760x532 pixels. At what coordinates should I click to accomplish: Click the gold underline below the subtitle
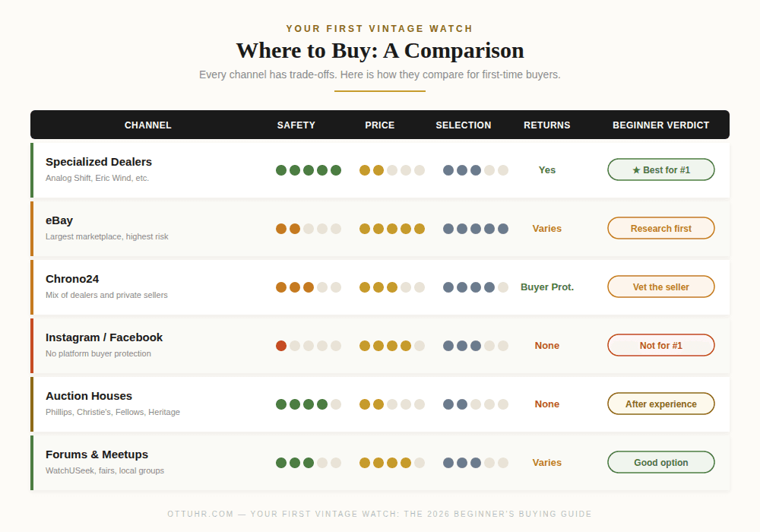point(380,90)
